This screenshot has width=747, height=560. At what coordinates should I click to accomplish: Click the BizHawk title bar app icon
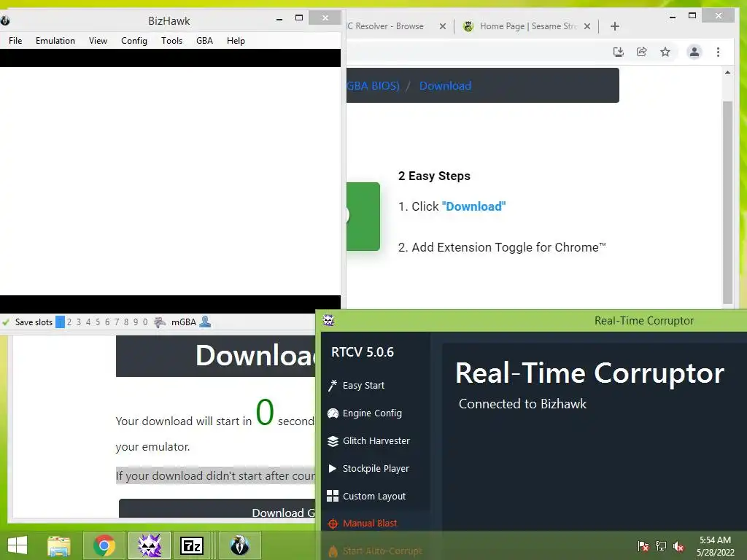tap(5, 20)
